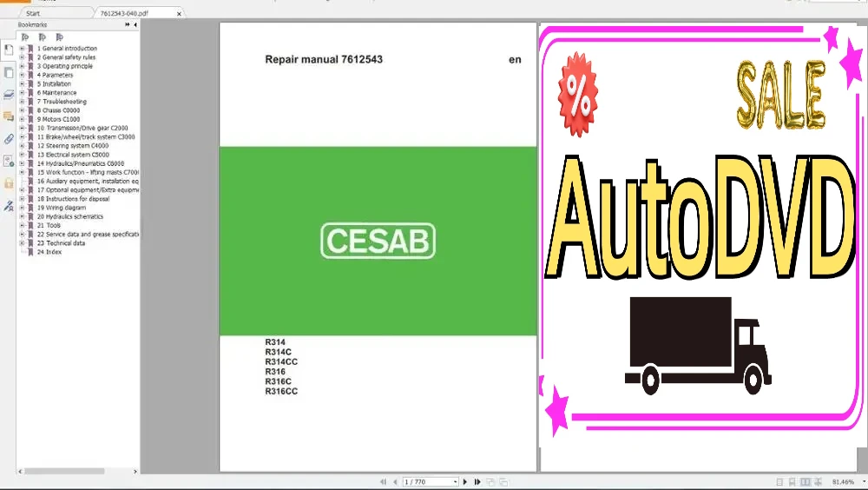The height and width of the screenshot is (490, 868).
Task: Open the 15 Work function lifting masts bookmark
Action: tap(88, 172)
